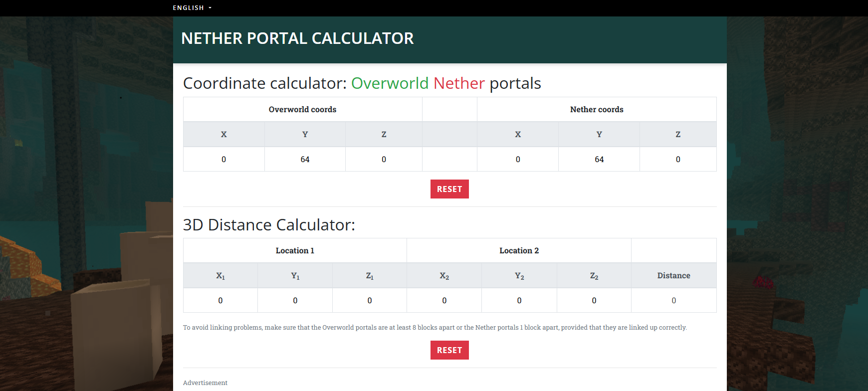Image resolution: width=868 pixels, height=391 pixels.
Task: Click the Distance result value
Action: click(x=674, y=300)
